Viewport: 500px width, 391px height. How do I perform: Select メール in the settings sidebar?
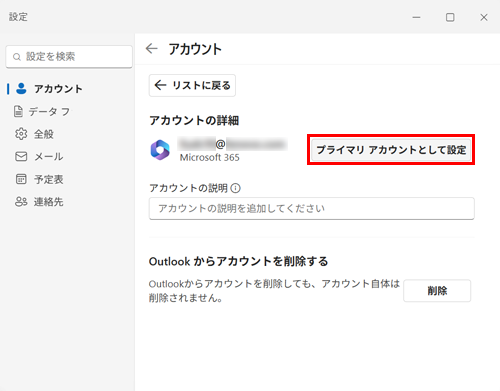(49, 156)
